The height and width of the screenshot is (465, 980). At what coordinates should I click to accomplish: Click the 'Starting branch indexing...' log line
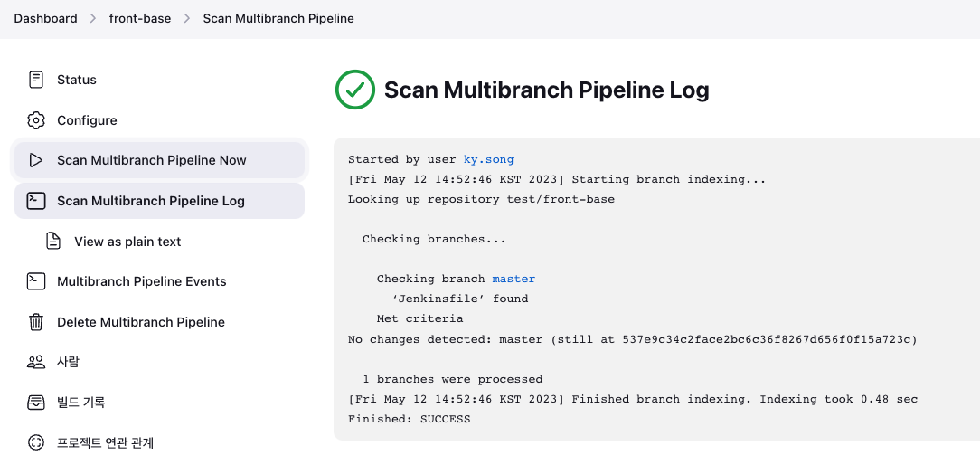[x=557, y=180]
